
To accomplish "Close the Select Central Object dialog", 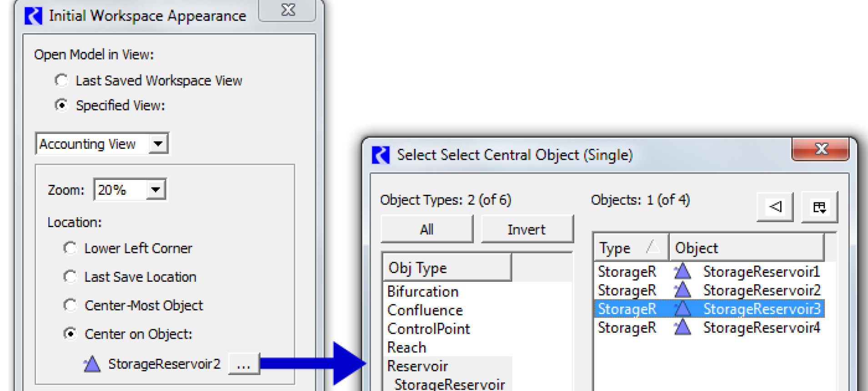I will [x=820, y=149].
